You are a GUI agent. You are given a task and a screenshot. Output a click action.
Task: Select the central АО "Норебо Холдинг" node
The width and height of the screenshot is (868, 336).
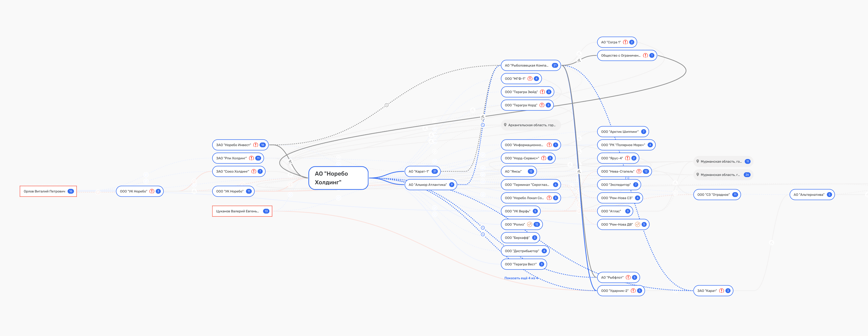[338, 178]
